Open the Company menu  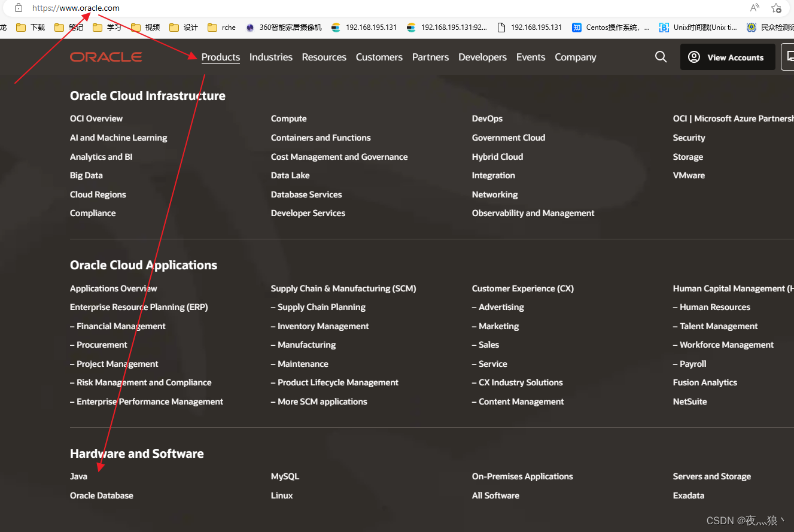pos(576,57)
